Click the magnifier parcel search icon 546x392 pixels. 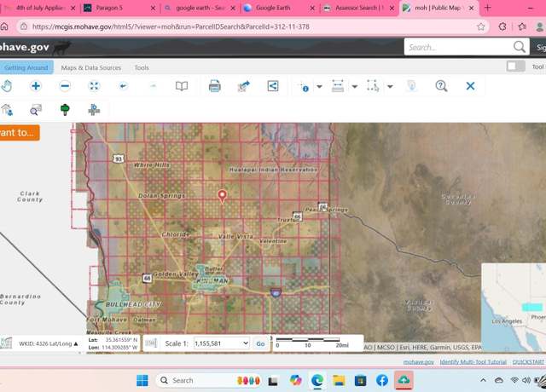[36, 110]
